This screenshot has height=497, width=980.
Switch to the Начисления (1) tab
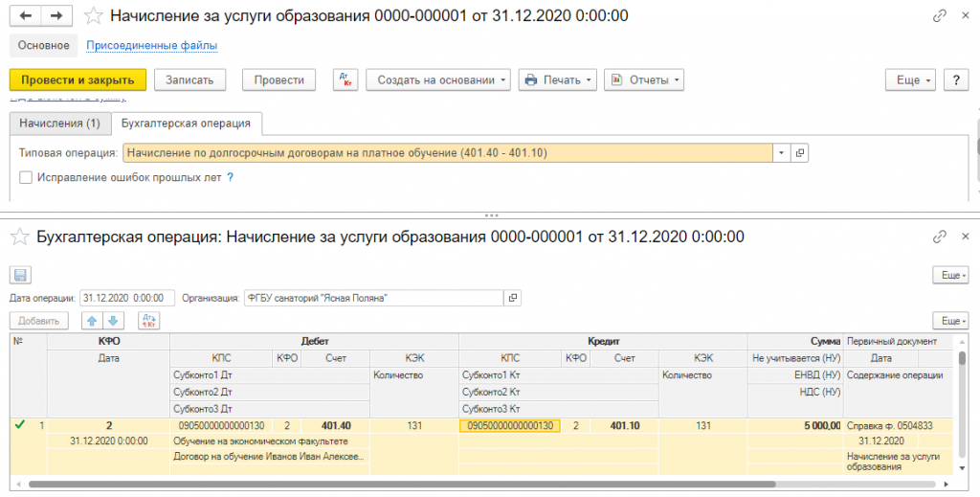click(x=59, y=124)
